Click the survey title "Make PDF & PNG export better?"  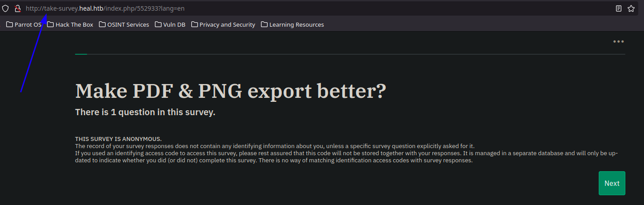pyautogui.click(x=231, y=91)
